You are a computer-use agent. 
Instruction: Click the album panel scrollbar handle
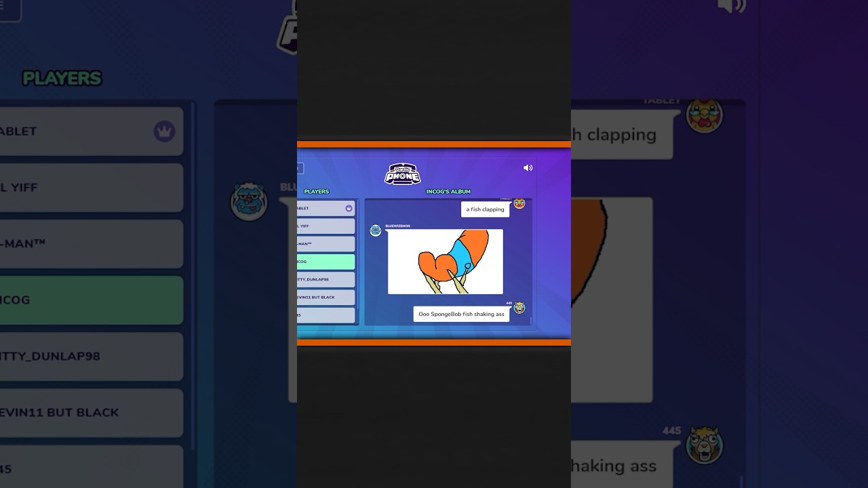pos(531,320)
